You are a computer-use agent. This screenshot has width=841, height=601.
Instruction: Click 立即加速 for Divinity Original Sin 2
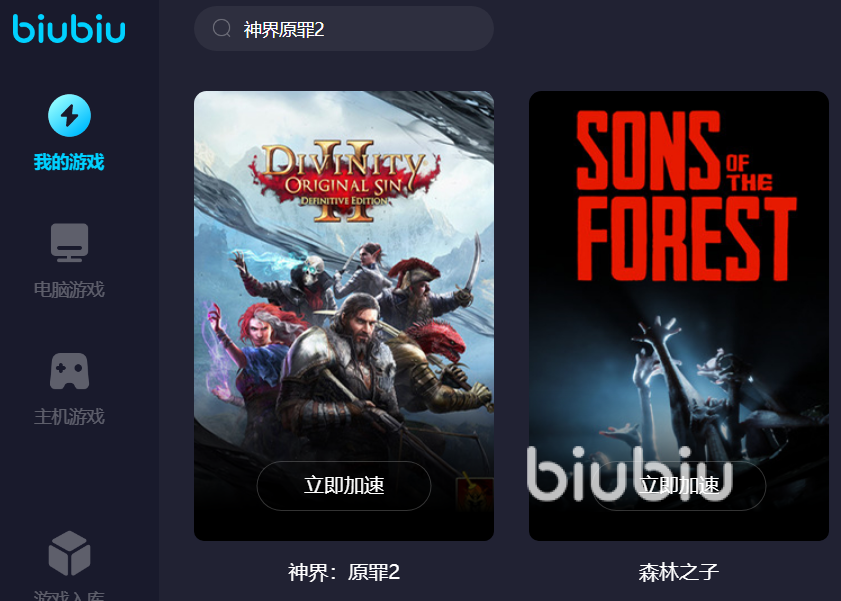(344, 486)
